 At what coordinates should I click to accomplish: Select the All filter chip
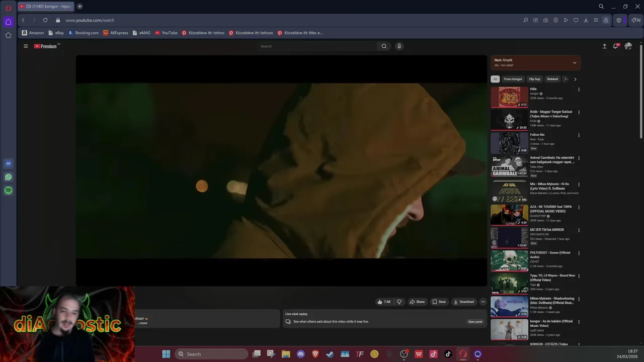495,79
